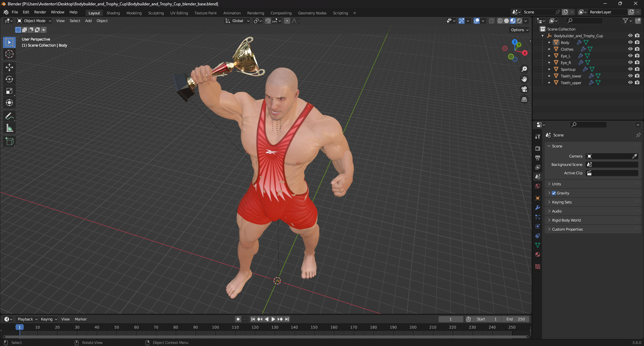Select the Scale tool
The height and width of the screenshot is (346, 644).
9,91
